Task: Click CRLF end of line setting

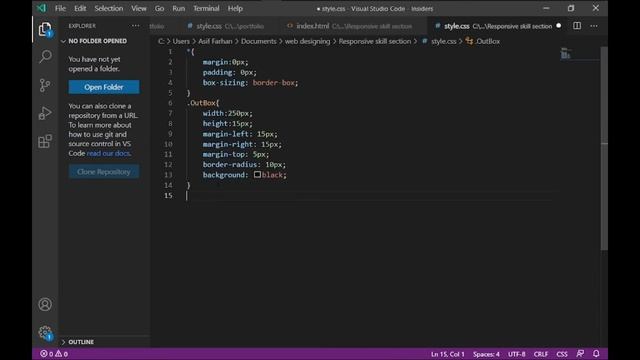Action: (541, 354)
